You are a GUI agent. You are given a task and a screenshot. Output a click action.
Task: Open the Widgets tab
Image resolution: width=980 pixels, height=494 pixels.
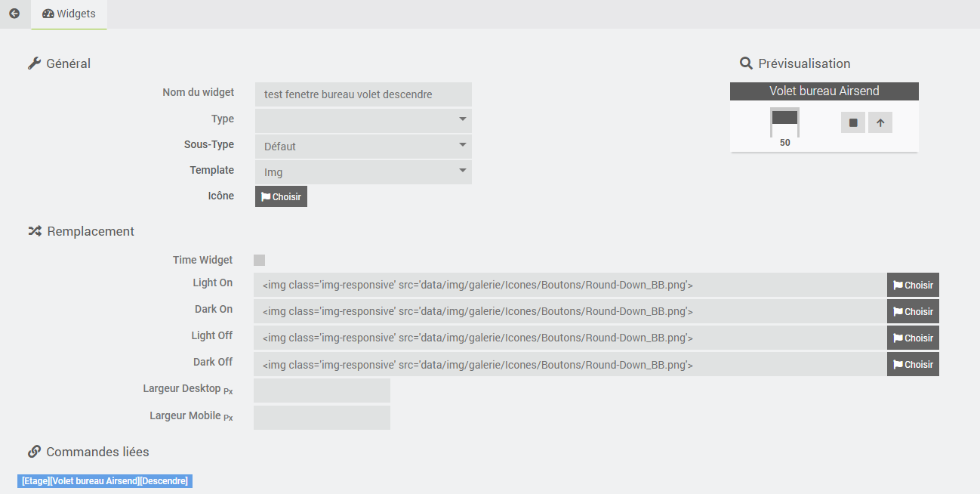pos(69,14)
